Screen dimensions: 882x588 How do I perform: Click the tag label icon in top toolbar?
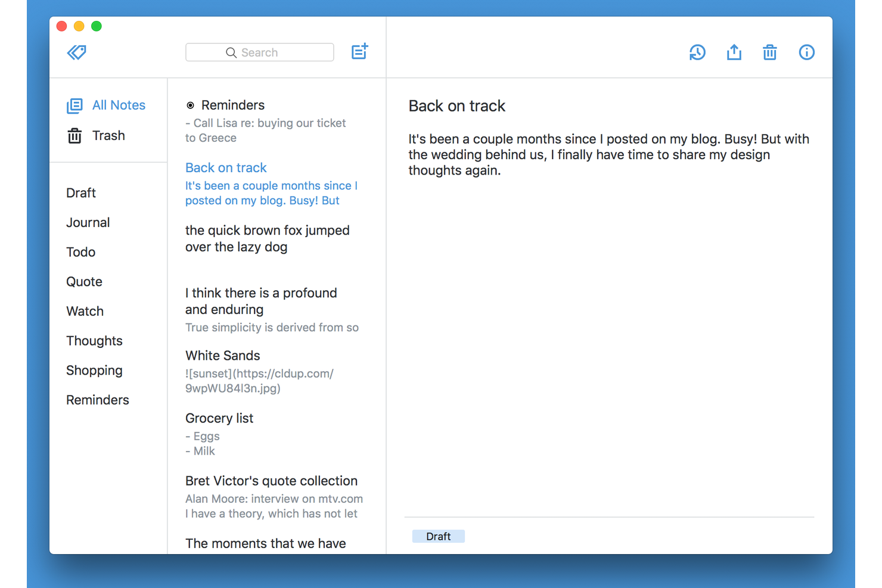tap(76, 52)
